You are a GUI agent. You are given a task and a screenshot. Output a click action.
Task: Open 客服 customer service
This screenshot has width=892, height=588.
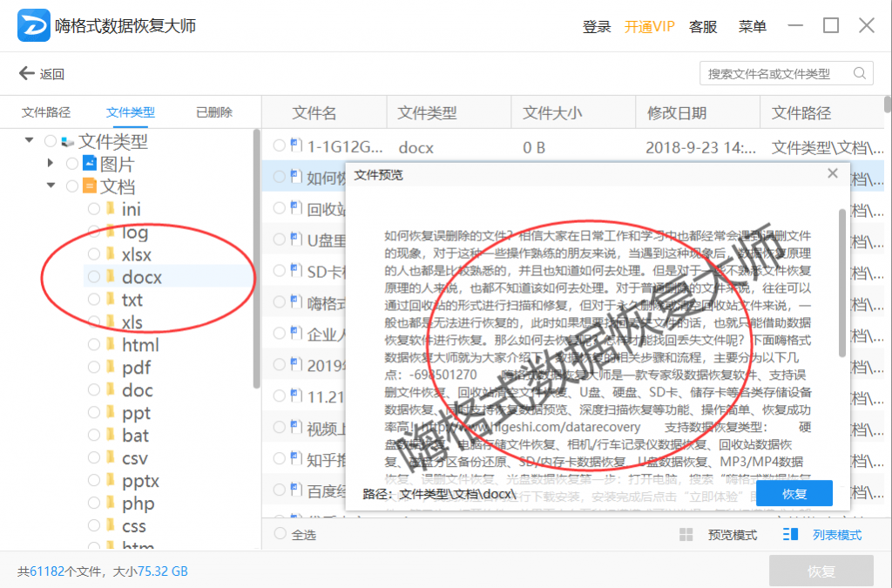[x=703, y=27]
